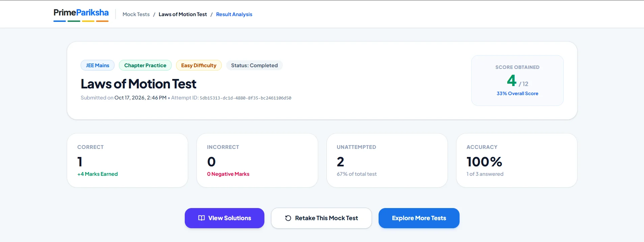Click the Chapter Practice tag
This screenshot has width=644, height=242.
145,65
